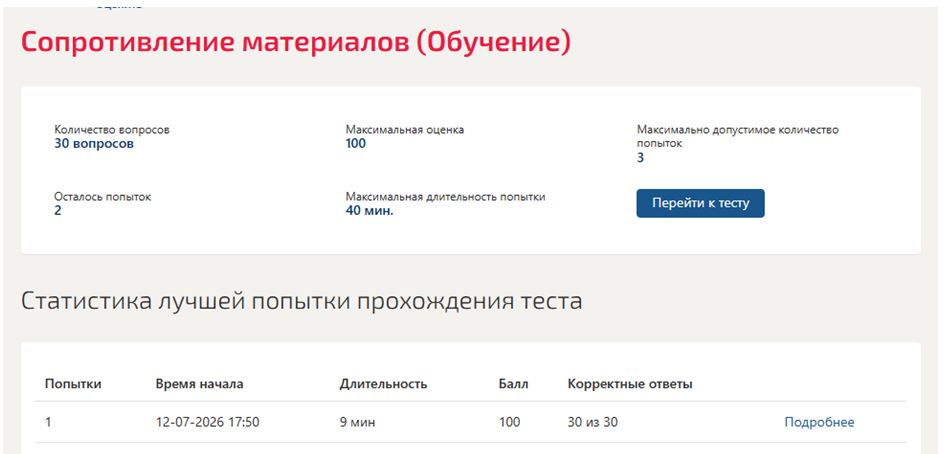This screenshot has height=454, width=946.
Task: Click the "Статистика лучшей попытки прохождения теста" heading
Action: coord(302,301)
